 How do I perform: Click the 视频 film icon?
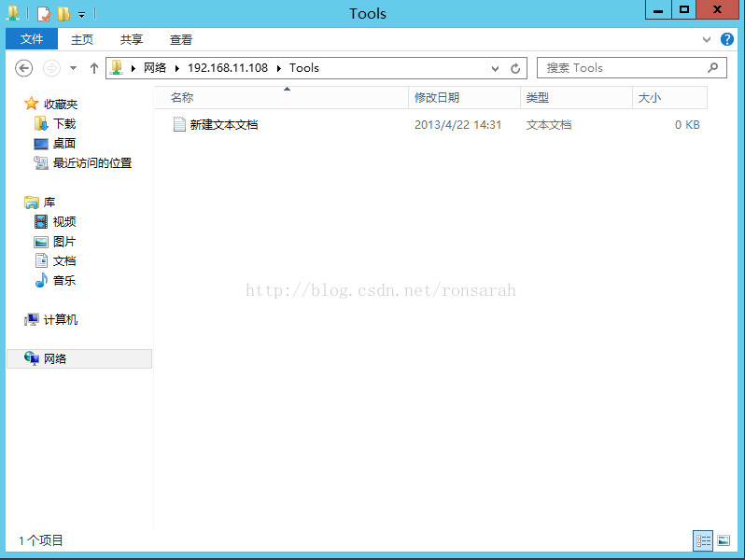pos(41,222)
